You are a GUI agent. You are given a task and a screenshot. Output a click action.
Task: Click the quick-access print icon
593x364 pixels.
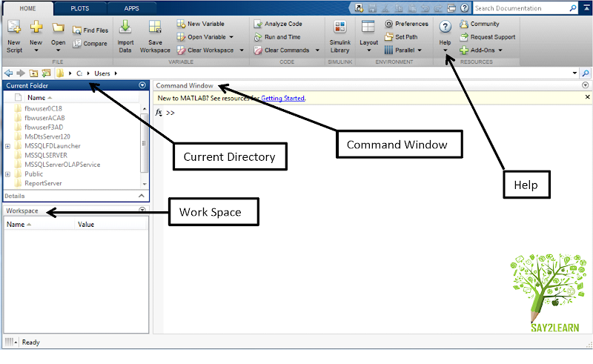451,8
